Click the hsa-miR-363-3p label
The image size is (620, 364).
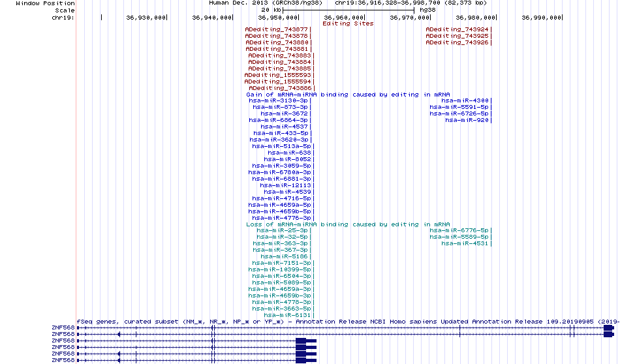pyautogui.click(x=280, y=243)
